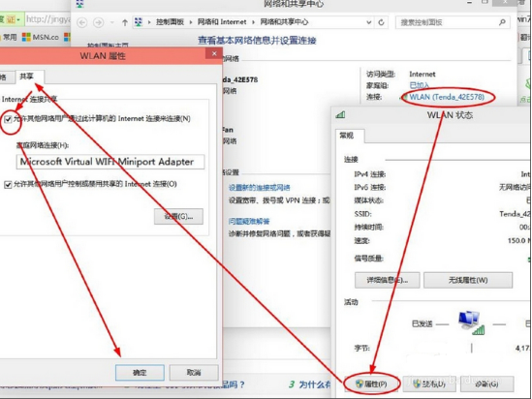Click the 诊断(G) button in WLAN status
This screenshot has width=532, height=399.
click(486, 384)
